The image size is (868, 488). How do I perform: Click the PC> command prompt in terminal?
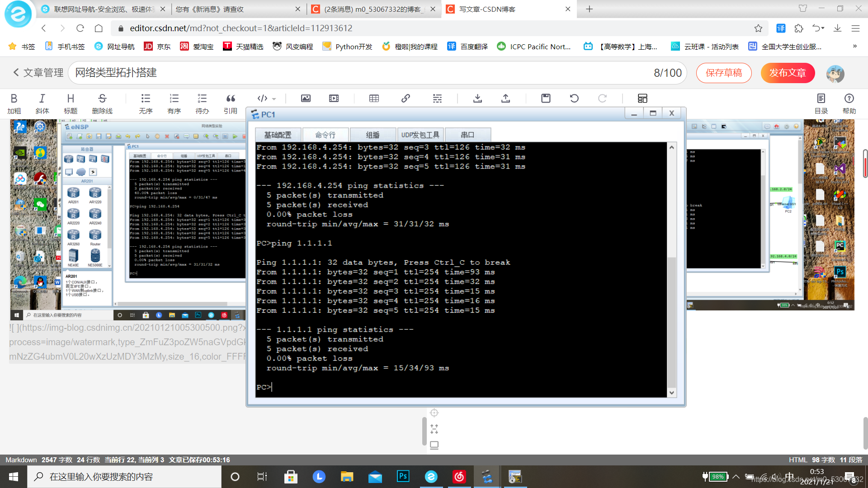coord(264,387)
